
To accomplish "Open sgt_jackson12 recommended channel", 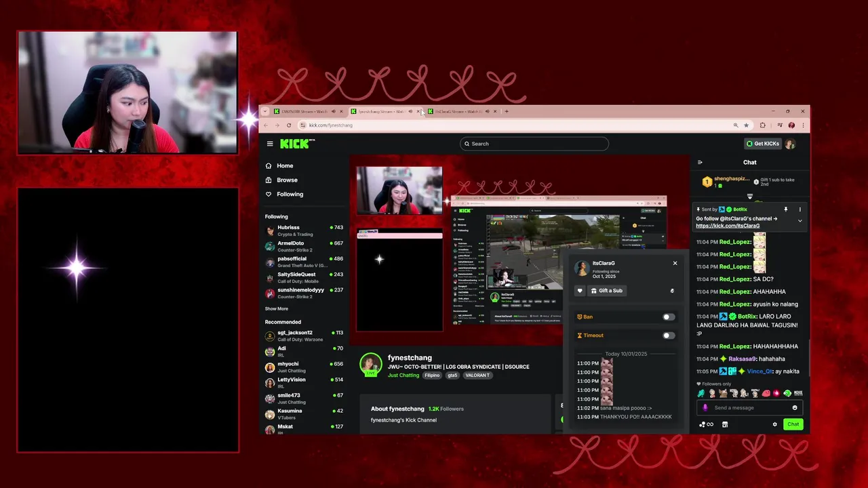I will pos(304,335).
